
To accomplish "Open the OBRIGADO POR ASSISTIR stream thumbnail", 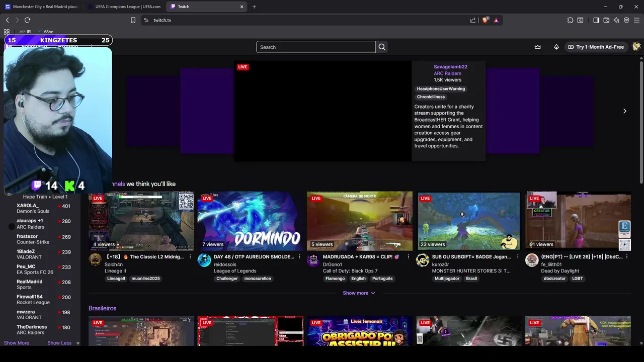I will [x=359, y=331].
